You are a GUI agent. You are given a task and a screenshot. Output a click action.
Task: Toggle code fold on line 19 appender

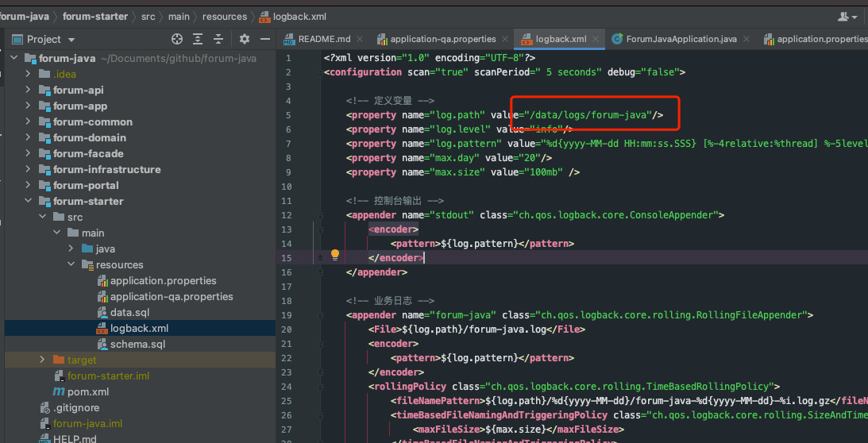point(320,315)
